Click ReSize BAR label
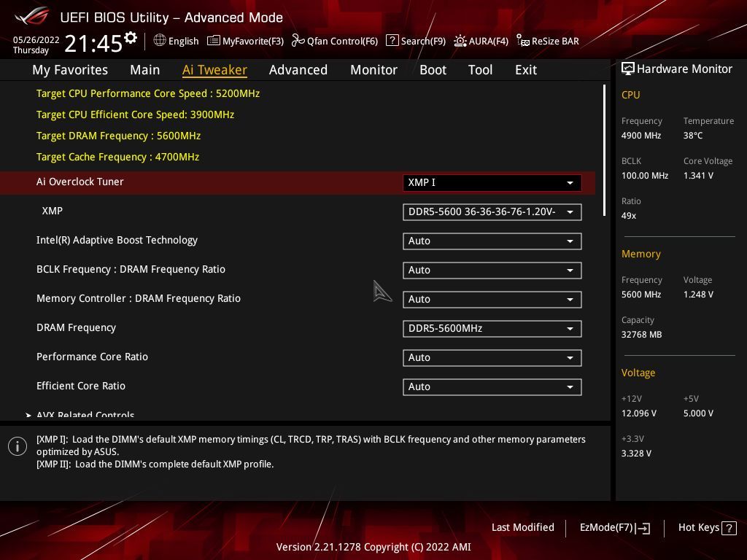 [555, 42]
